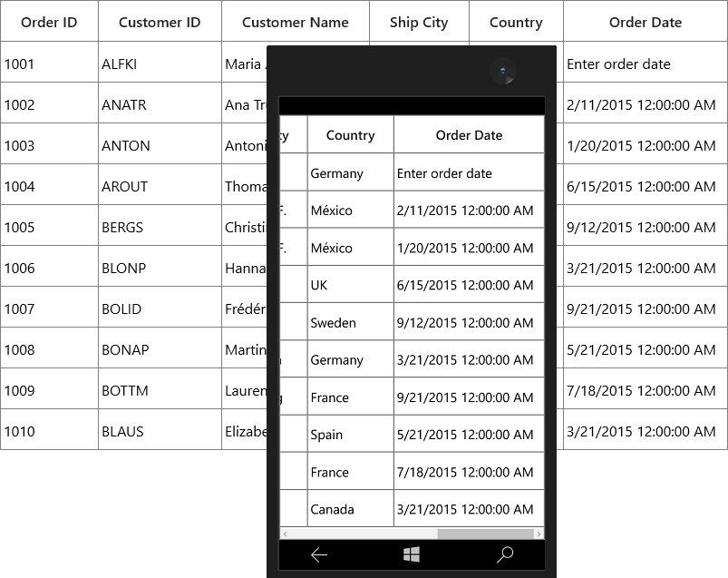
Task: Click the Country header in the phone grid
Action: [351, 134]
